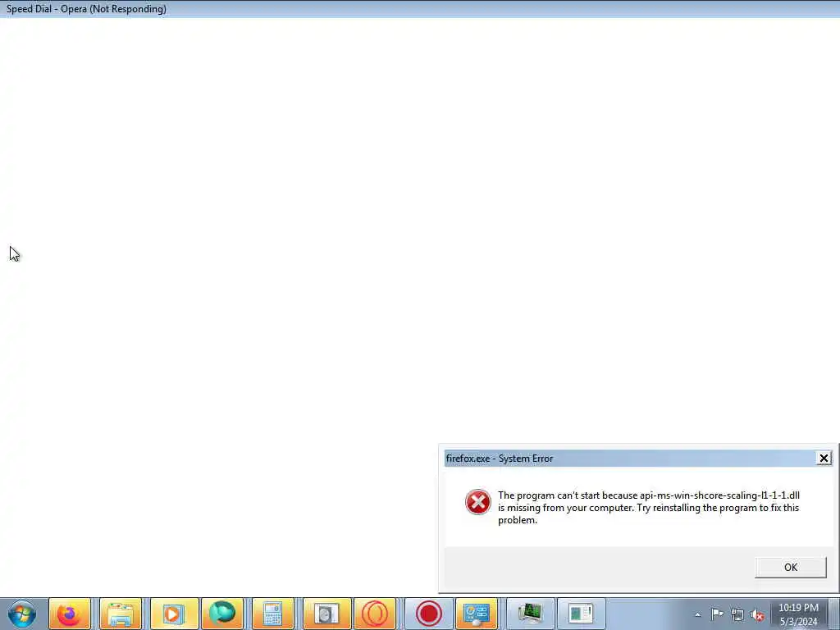Open Calculator from the taskbar
This screenshot has width=840, height=630.
(272, 614)
